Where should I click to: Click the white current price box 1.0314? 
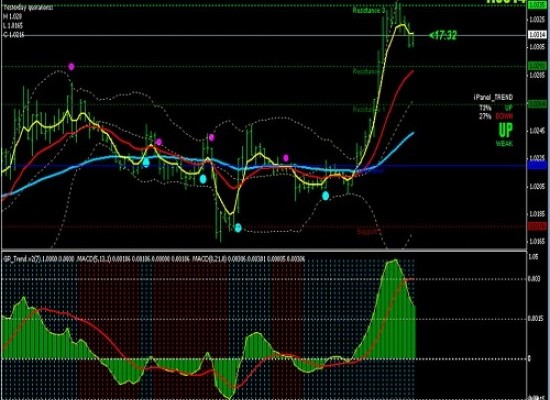pyautogui.click(x=537, y=34)
